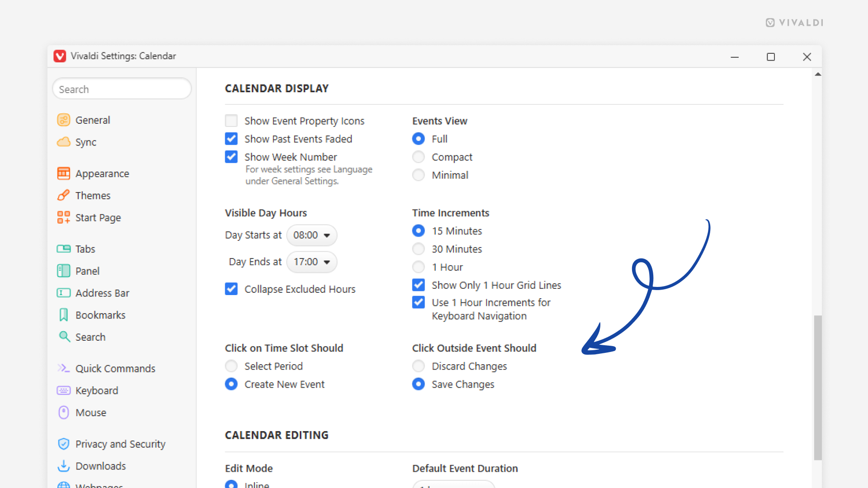The width and height of the screenshot is (868, 488).
Task: Go to Address Bar settings section
Action: pos(102,293)
